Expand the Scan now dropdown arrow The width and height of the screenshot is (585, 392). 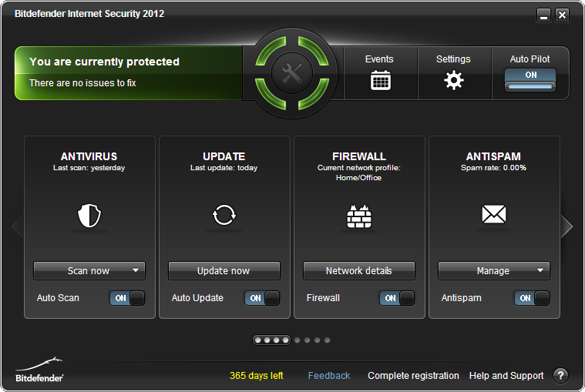point(136,270)
